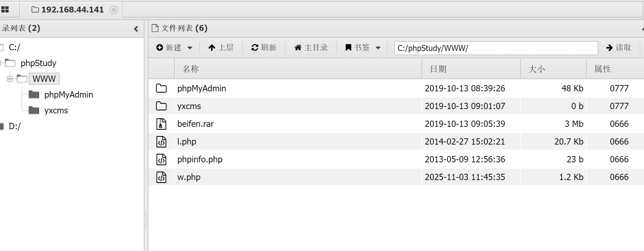The width and height of the screenshot is (644, 251).
Task: Open the D:/ drive in tree
Action: click(14, 126)
